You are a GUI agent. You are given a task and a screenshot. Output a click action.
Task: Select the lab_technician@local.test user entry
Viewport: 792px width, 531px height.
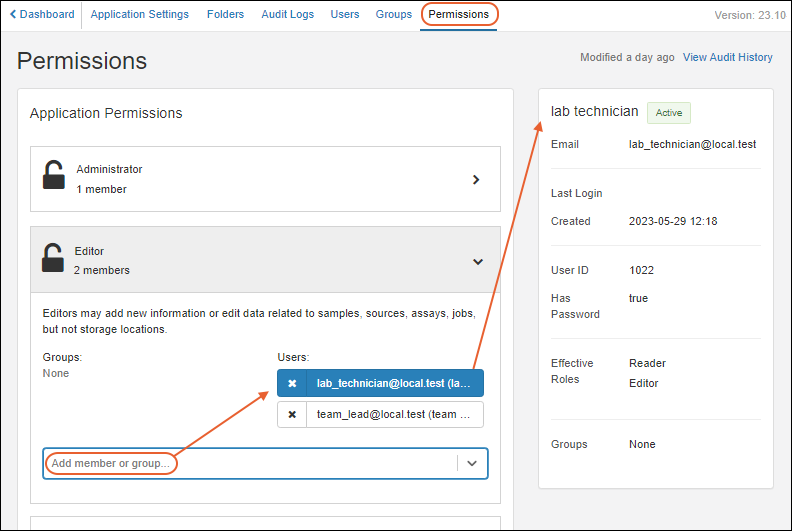click(394, 384)
